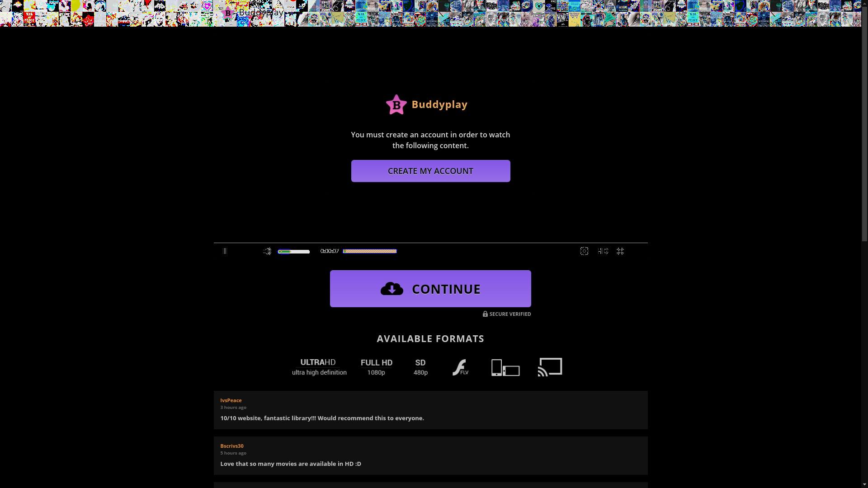Adjust the volume slider bar
Screen dimensions: 868x488
(294, 252)
